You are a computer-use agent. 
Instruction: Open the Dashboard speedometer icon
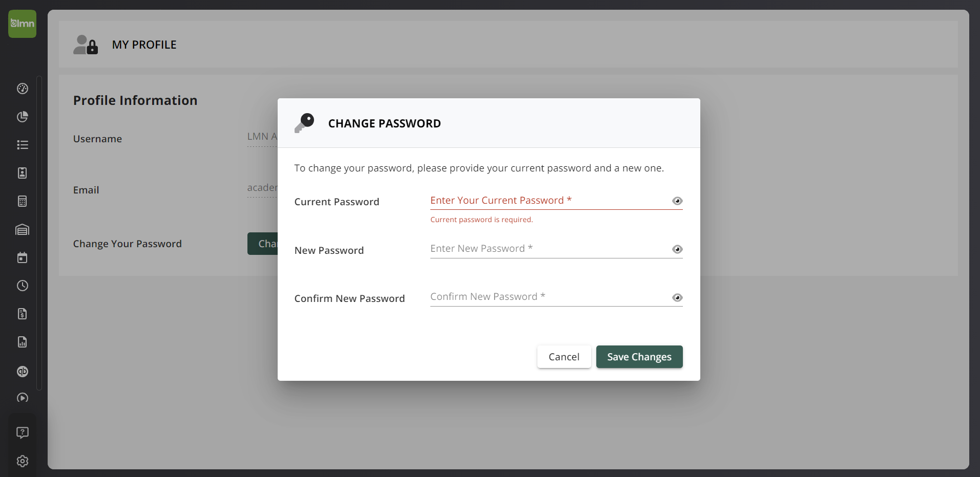coord(22,89)
